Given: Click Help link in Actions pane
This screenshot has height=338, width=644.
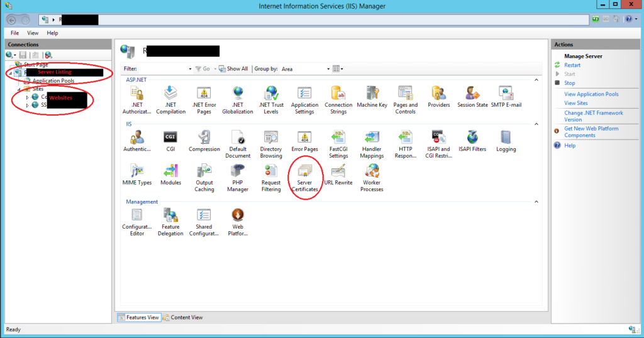Looking at the screenshot, I should [x=570, y=145].
